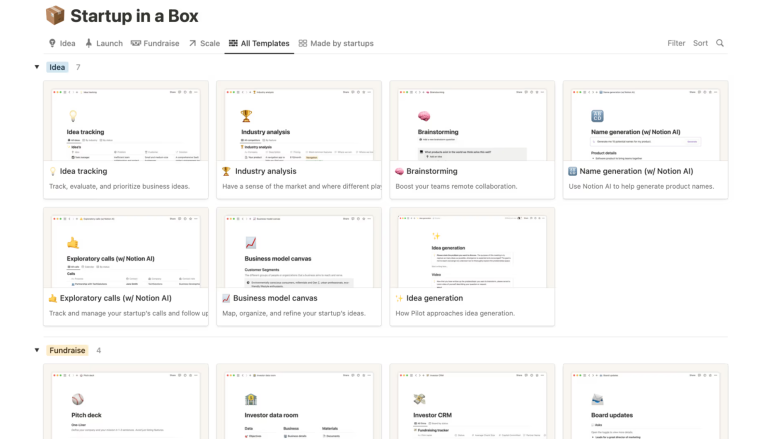The image size is (768, 439).
Task: Click 'Track, evaluate, and prioritize business ideas.' text
Action: pyautogui.click(x=120, y=186)
